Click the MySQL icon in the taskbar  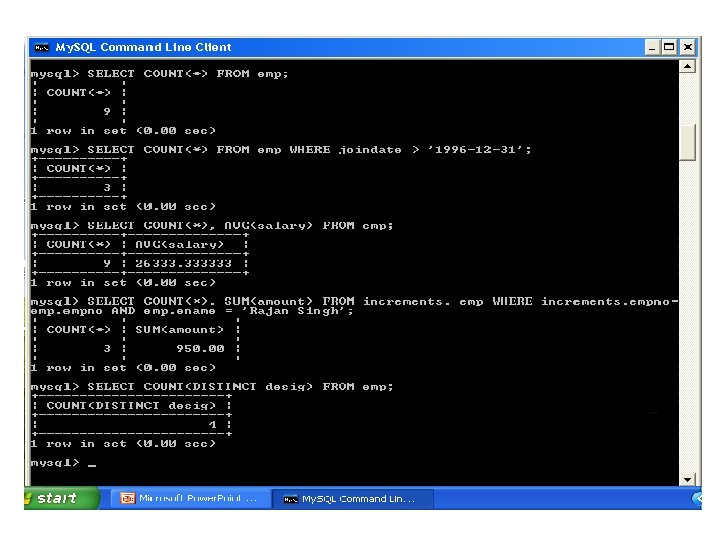point(290,499)
